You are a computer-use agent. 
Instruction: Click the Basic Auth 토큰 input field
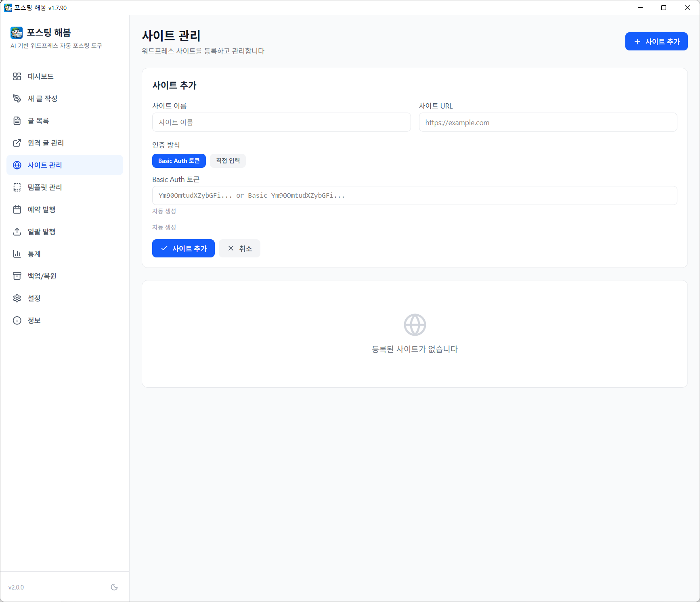tap(414, 196)
